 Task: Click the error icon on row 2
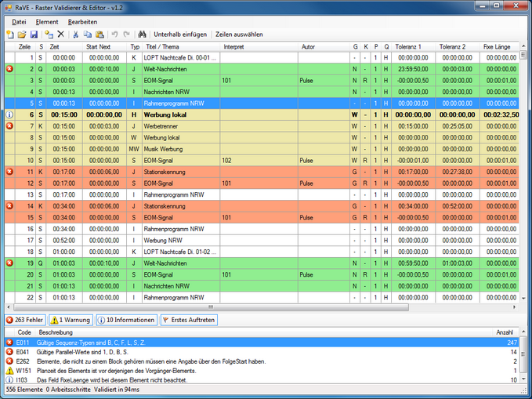[9, 69]
